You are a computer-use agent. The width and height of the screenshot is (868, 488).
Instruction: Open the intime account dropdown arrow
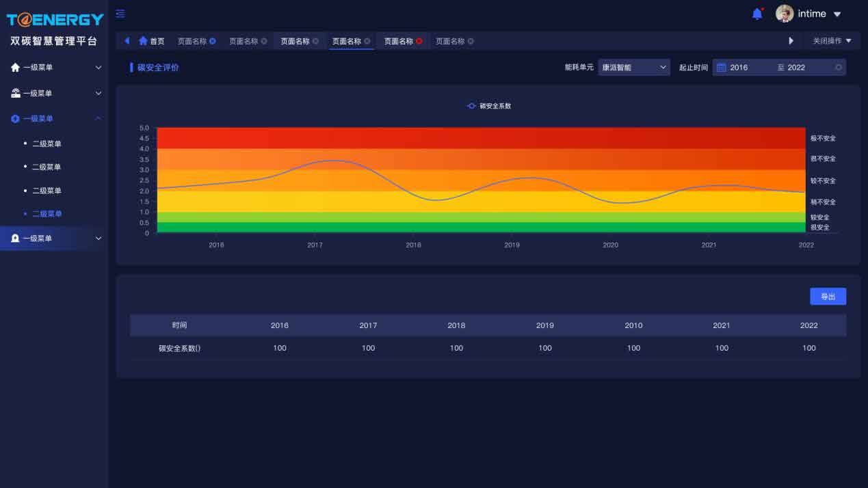(x=837, y=14)
